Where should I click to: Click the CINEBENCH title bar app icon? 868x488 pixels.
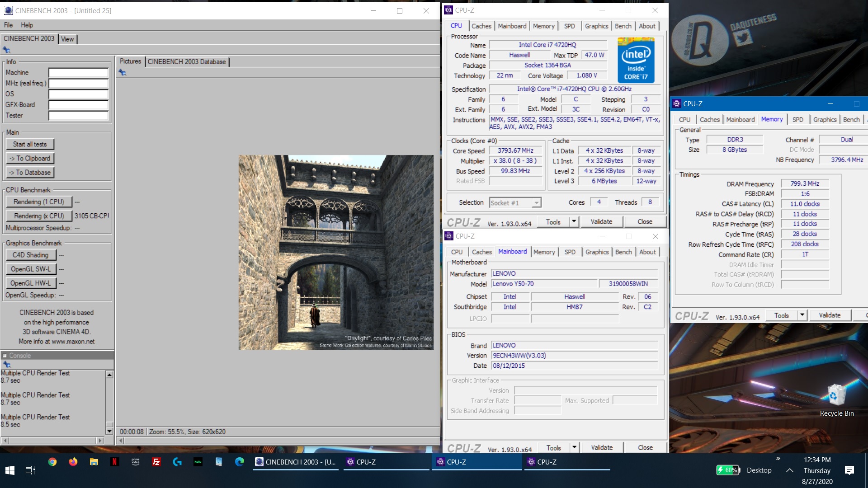pyautogui.click(x=8, y=10)
